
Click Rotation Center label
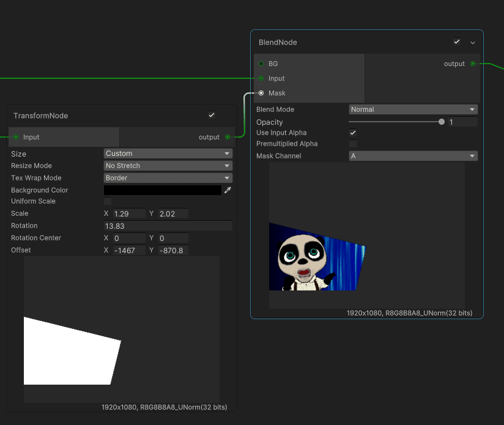pos(36,238)
